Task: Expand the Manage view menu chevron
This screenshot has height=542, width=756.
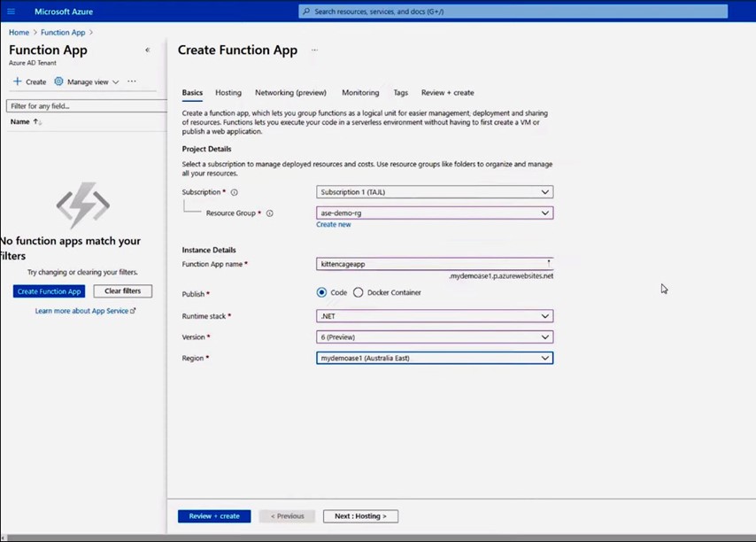Action: pyautogui.click(x=116, y=82)
